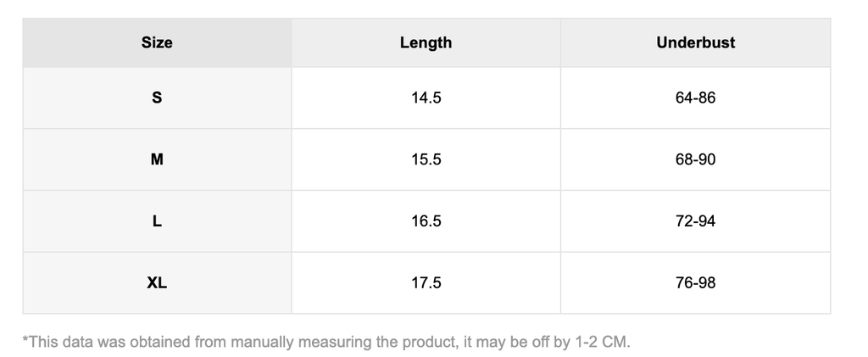The width and height of the screenshot is (868, 357).
Task: Click the asterisk starting the footnote
Action: (x=25, y=341)
